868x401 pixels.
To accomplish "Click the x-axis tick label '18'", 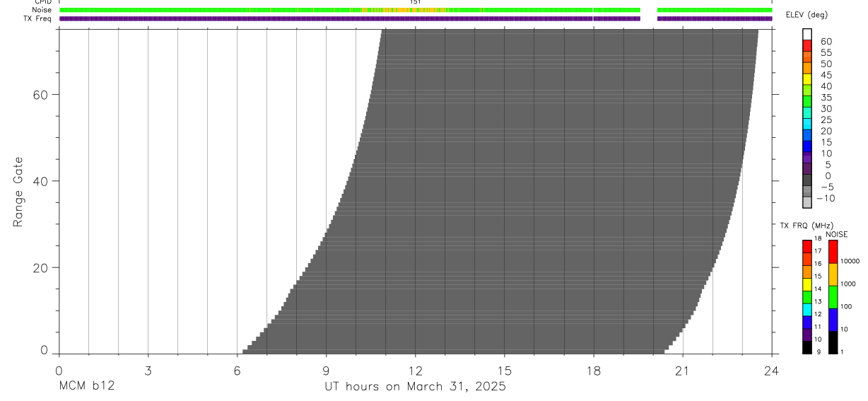I will click(x=593, y=371).
